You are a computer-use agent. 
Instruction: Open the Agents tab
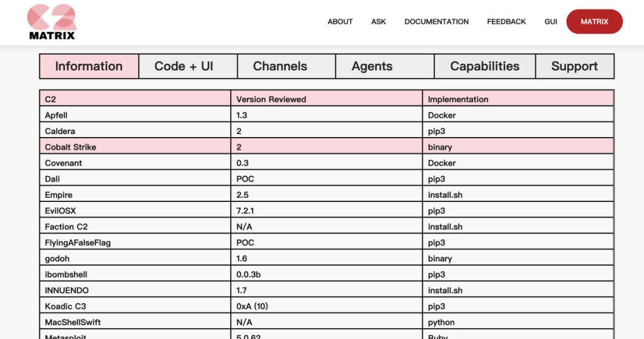coord(385,66)
